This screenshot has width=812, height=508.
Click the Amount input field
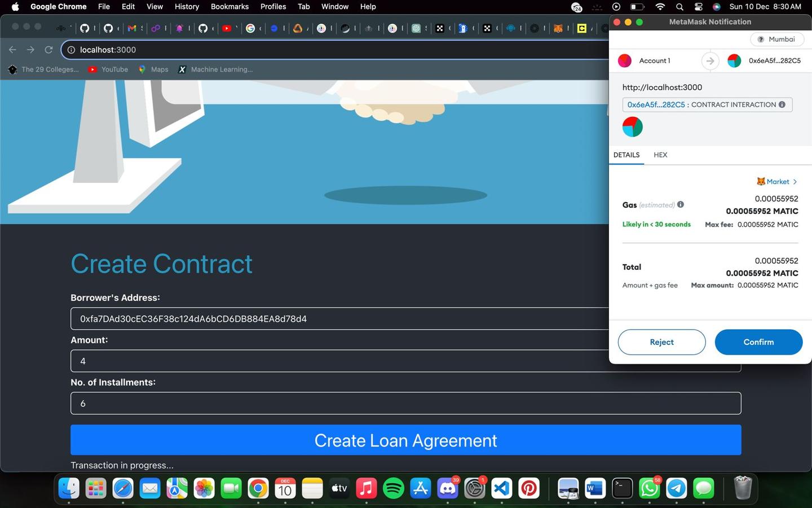(x=339, y=361)
